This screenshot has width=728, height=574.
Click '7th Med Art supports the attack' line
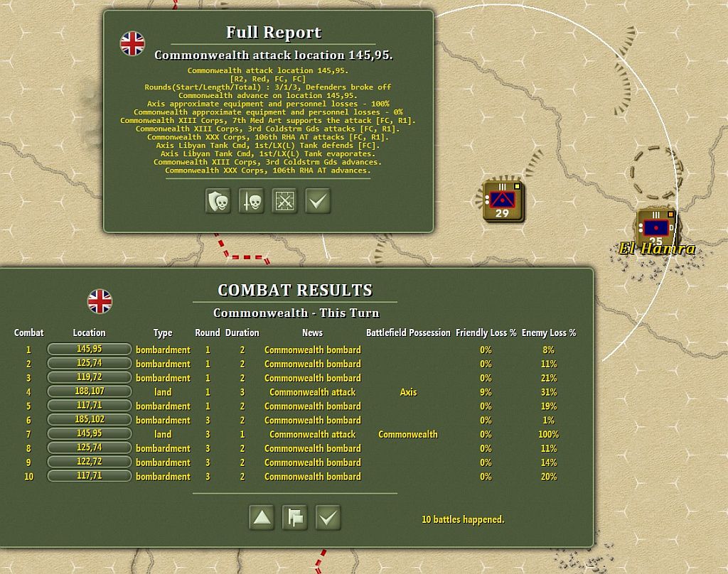268,120
